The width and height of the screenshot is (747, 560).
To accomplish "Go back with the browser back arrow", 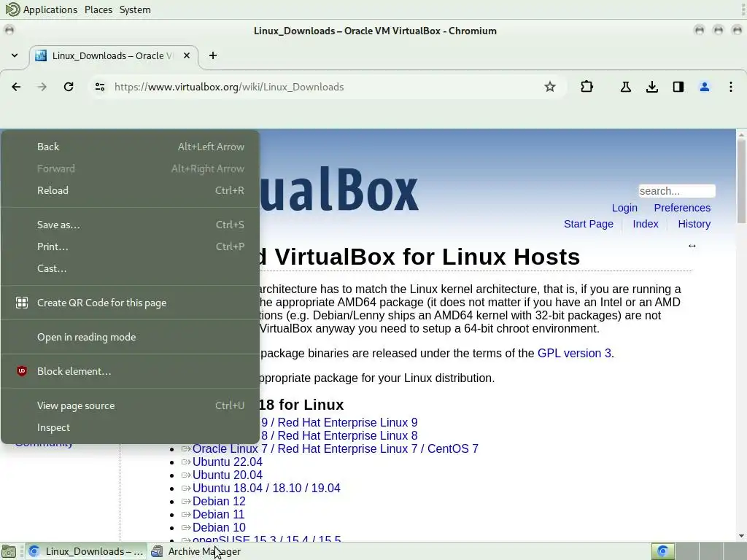I will (16, 87).
